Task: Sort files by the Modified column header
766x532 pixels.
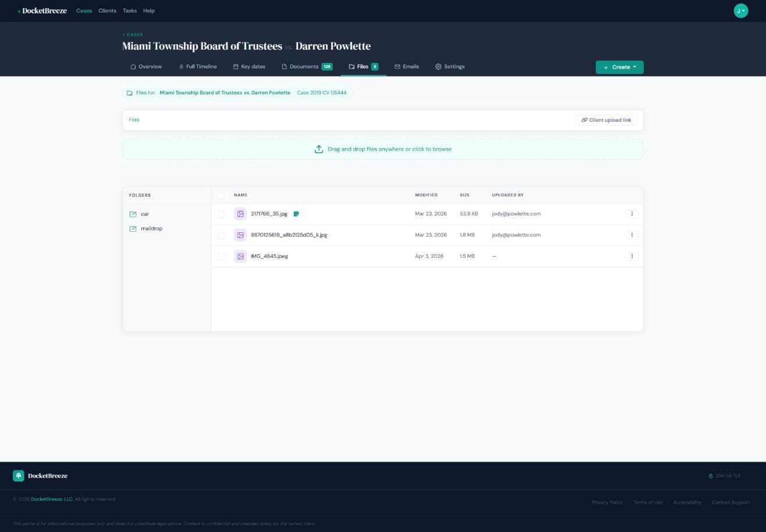Action: point(426,195)
